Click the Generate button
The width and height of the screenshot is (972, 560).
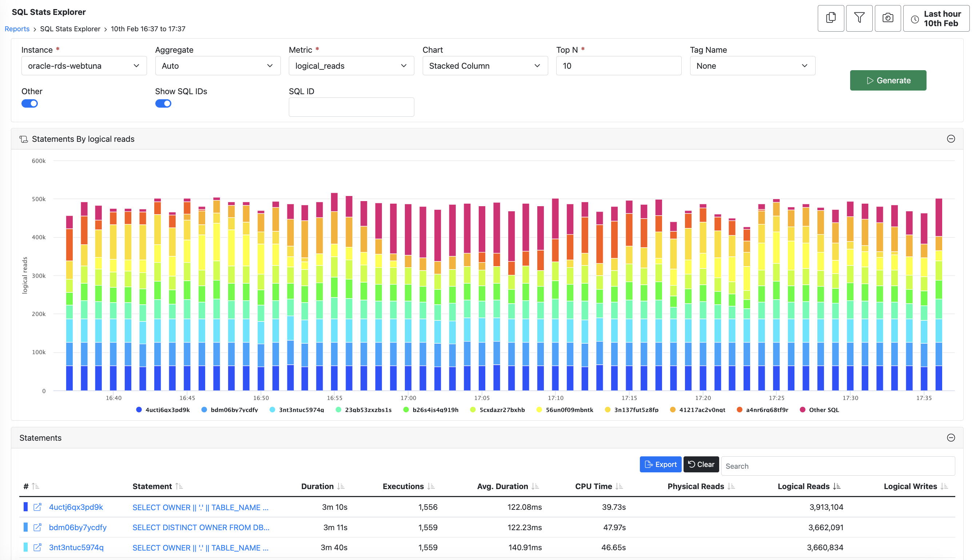pyautogui.click(x=888, y=80)
